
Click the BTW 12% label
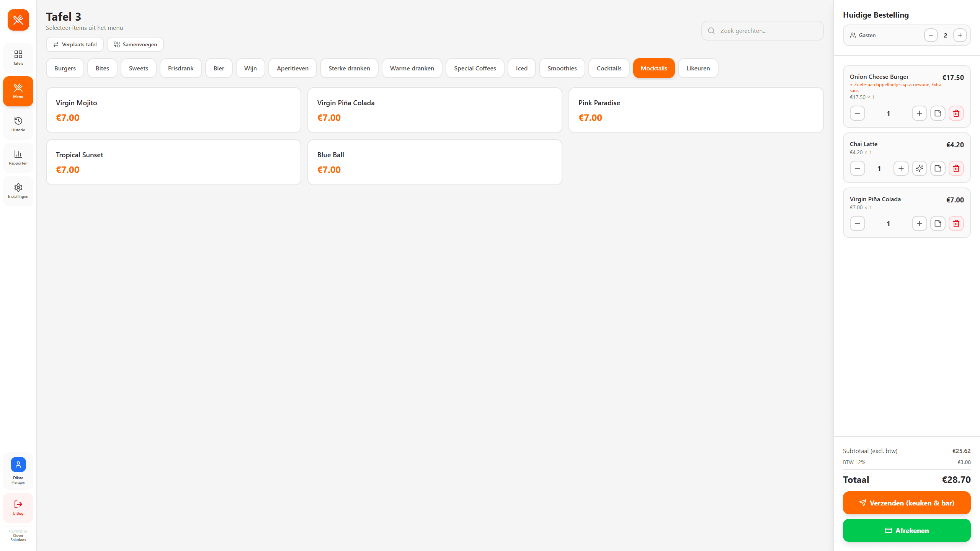click(854, 462)
